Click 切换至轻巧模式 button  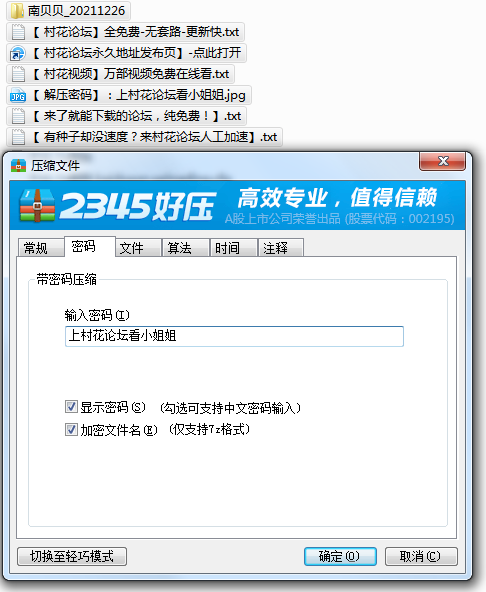pyautogui.click(x=72, y=556)
